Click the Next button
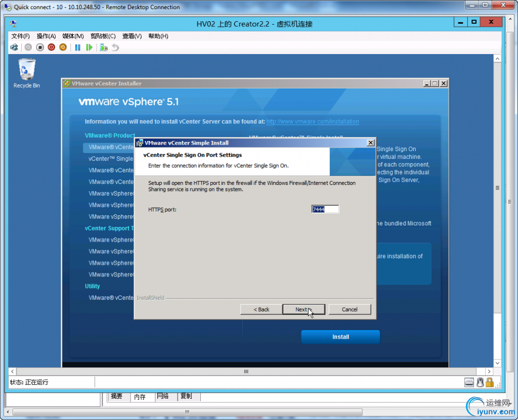Screen dimensions: 518x420 pos(304,309)
